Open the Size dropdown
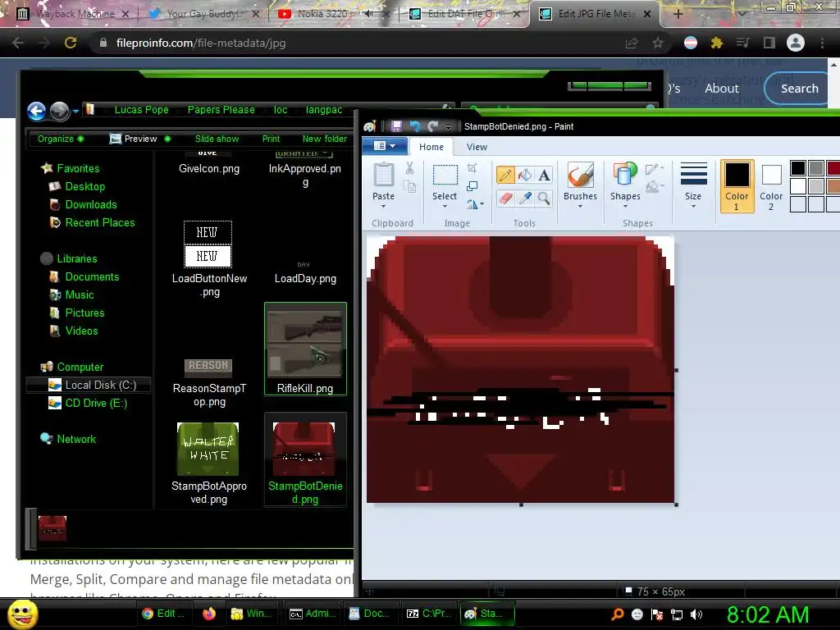Screen dimensions: 840x630 point(693,185)
